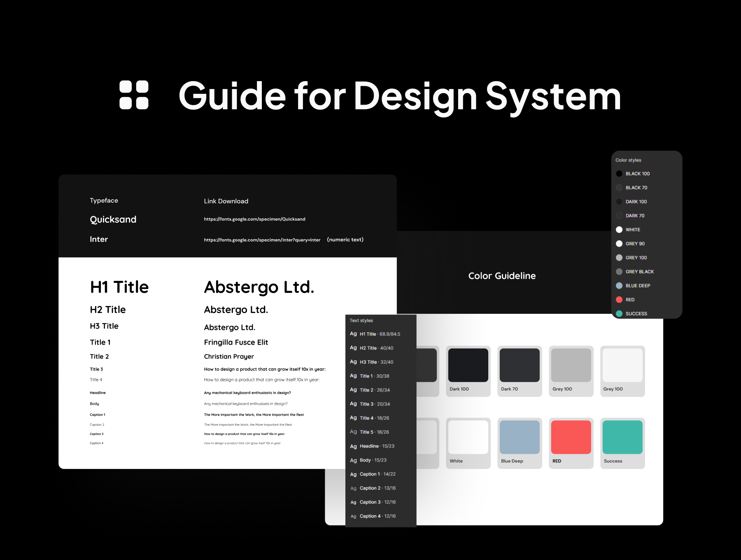This screenshot has width=741, height=560.
Task: Toggle the GREY 90 color style
Action: (x=619, y=243)
